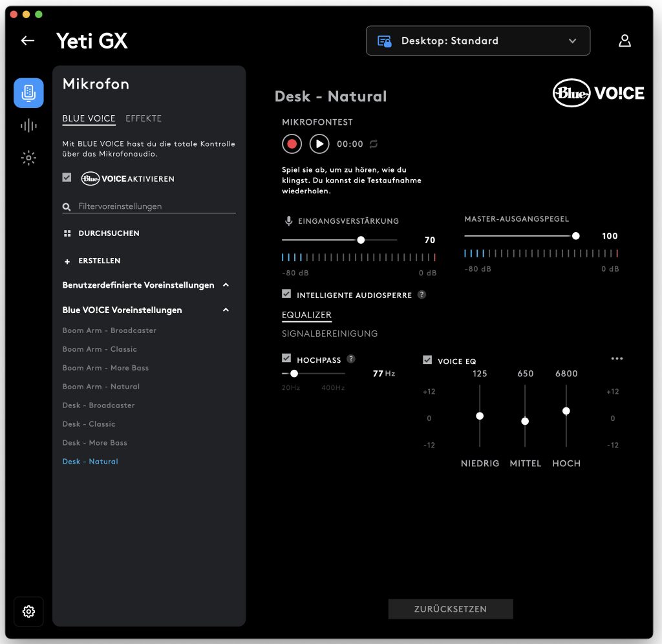Click the ZURÜCKSETZEN button
Image resolution: width=662 pixels, height=644 pixels.
point(451,609)
